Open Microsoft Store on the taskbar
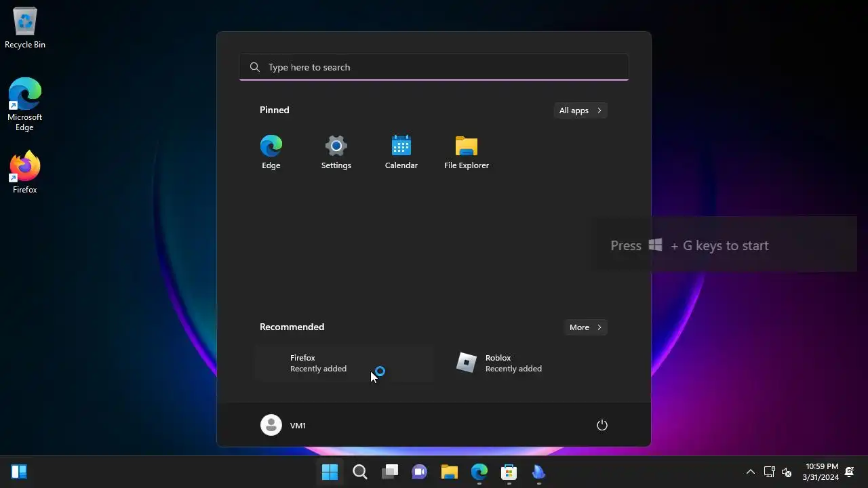Screen dimensions: 868x488 [x=509, y=472]
